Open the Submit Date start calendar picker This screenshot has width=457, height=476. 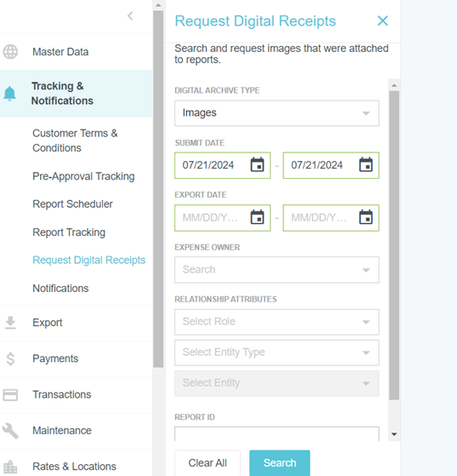(x=257, y=165)
